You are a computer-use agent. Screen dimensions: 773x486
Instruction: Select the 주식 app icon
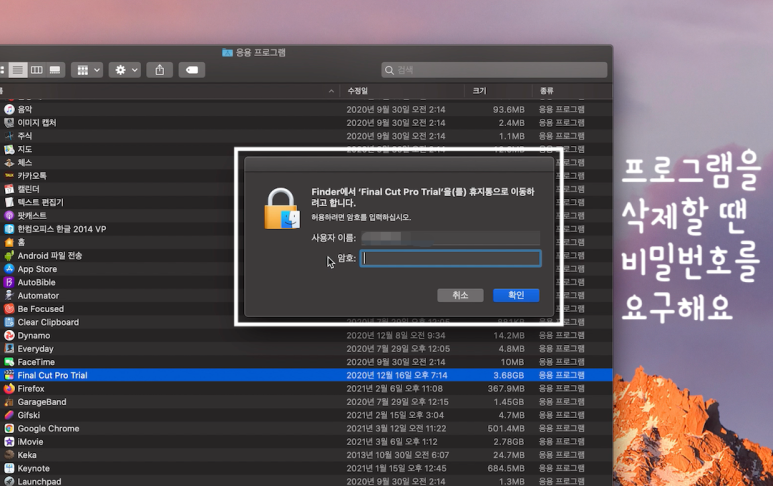coord(9,136)
